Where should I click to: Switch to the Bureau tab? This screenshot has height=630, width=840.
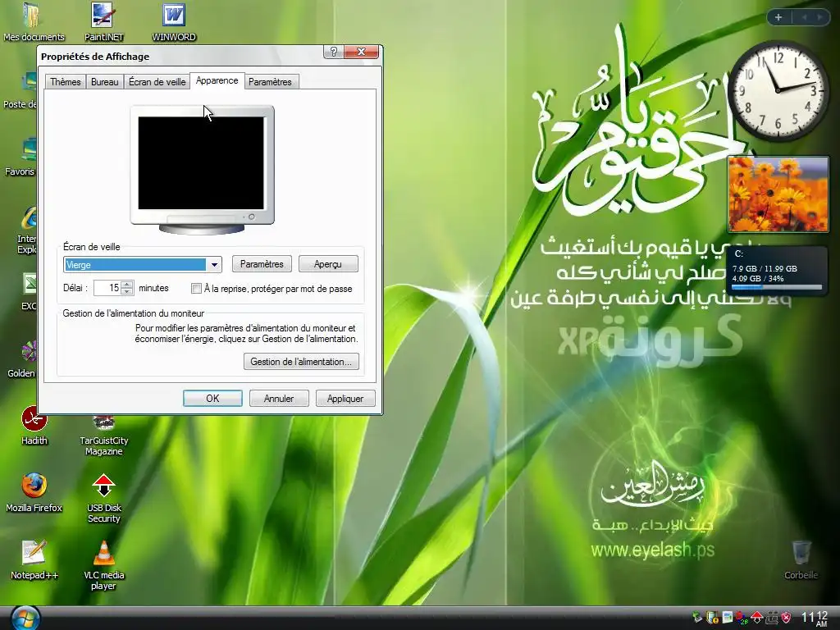pos(104,82)
